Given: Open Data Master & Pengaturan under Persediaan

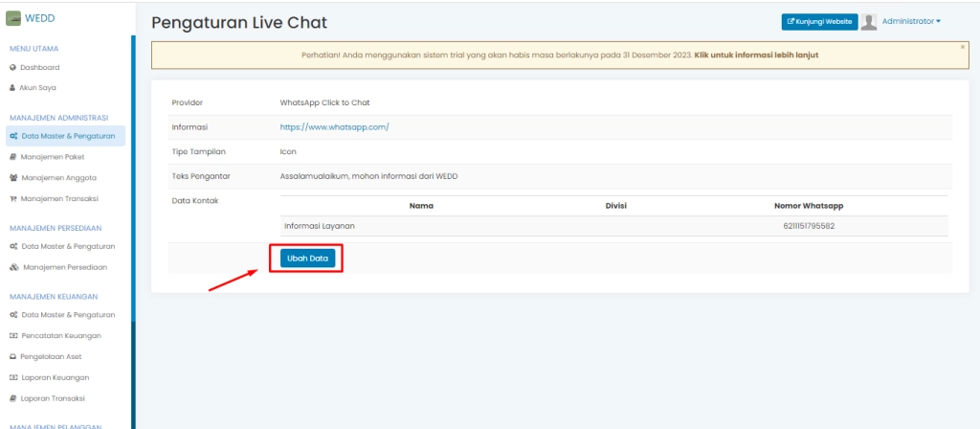Looking at the screenshot, I should [x=67, y=246].
